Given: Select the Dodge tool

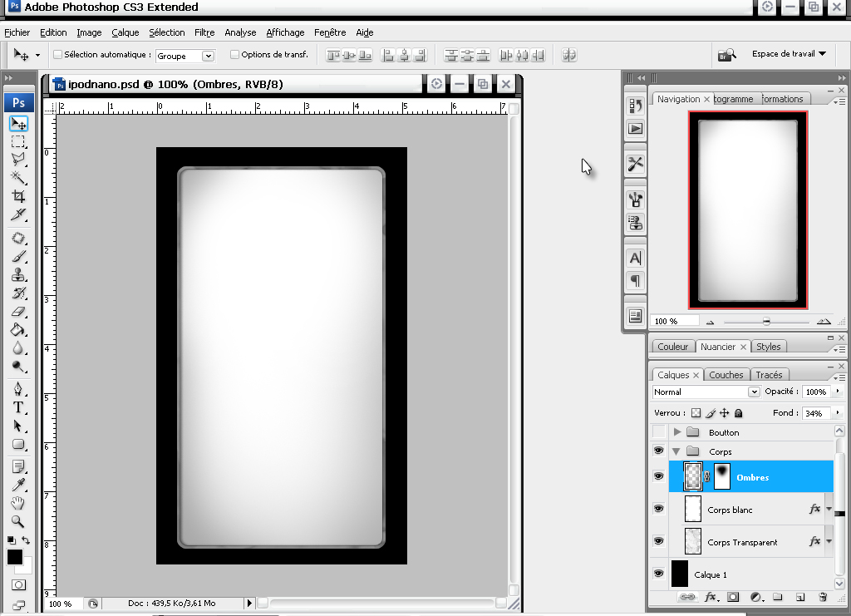Looking at the screenshot, I should tap(18, 367).
